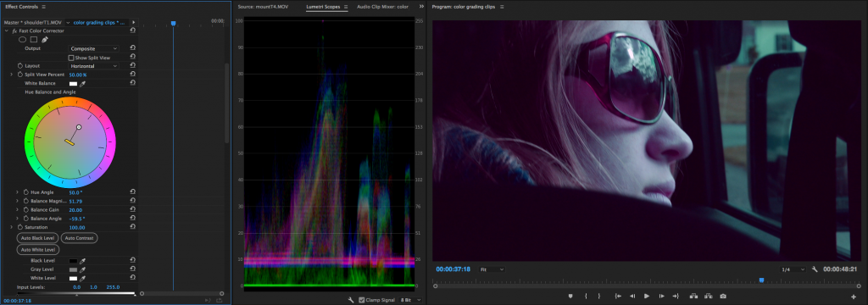Image resolution: width=868 pixels, height=305 pixels.
Task: Toggle the Fast Color Corrector fx switch
Action: click(15, 31)
